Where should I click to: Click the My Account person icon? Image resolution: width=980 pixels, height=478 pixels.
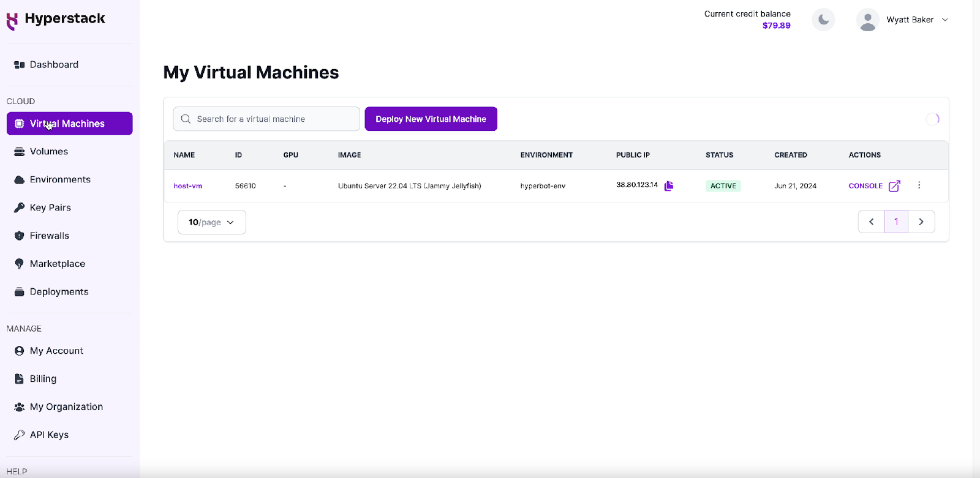coord(19,351)
